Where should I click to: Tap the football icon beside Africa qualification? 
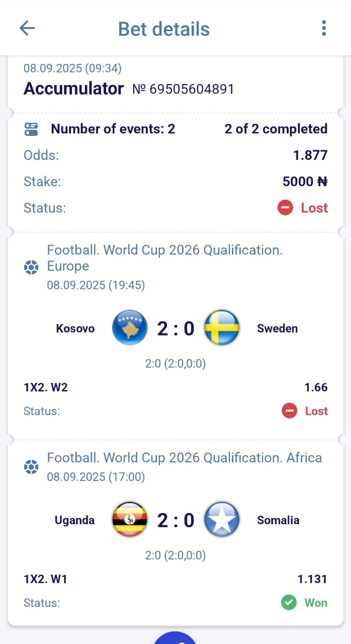pyautogui.click(x=31, y=467)
